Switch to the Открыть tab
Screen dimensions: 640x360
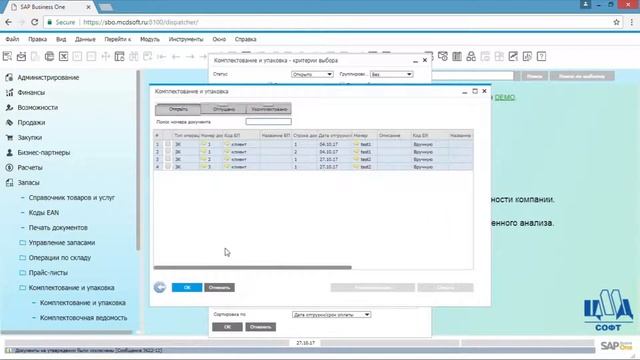pos(178,109)
